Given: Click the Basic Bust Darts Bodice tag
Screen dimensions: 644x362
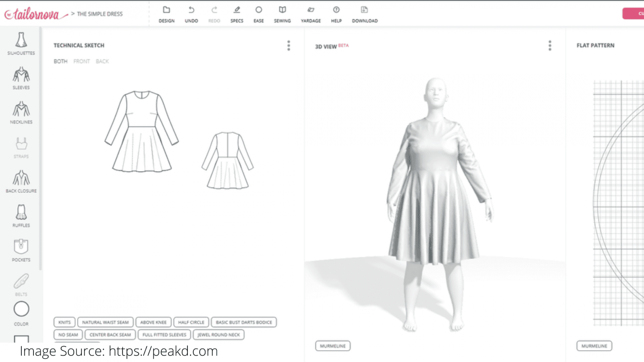Looking at the screenshot, I should 244,322.
